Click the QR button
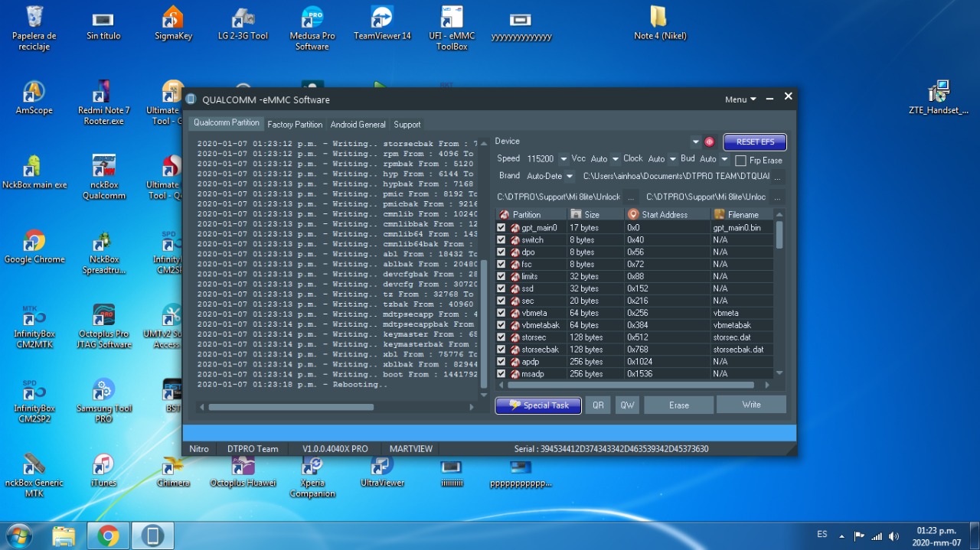 tap(598, 405)
